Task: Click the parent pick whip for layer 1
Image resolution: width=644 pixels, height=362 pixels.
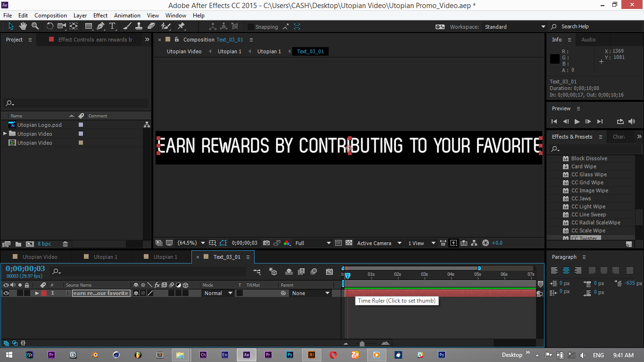Action: 283,293
